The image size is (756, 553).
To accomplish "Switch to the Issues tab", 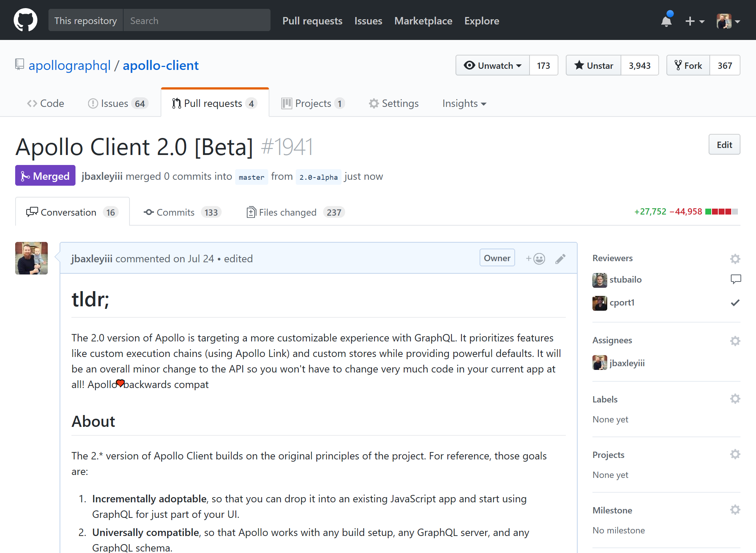I will pyautogui.click(x=118, y=103).
